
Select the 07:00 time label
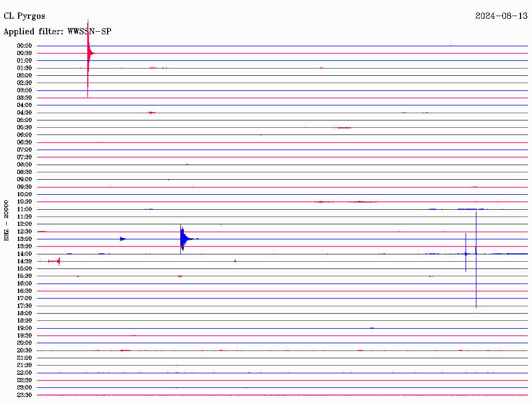coord(24,150)
